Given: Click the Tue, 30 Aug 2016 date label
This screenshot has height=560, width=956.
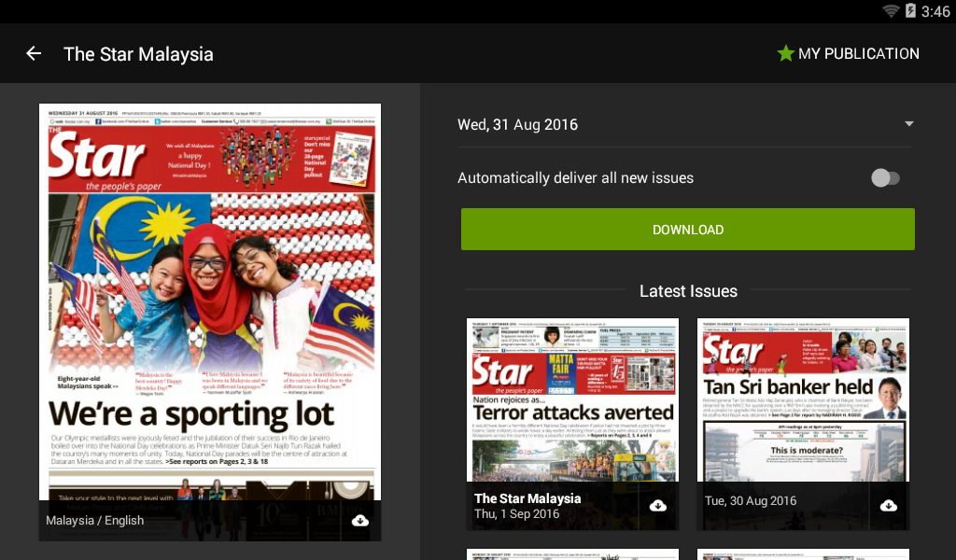Looking at the screenshot, I should point(751,501).
